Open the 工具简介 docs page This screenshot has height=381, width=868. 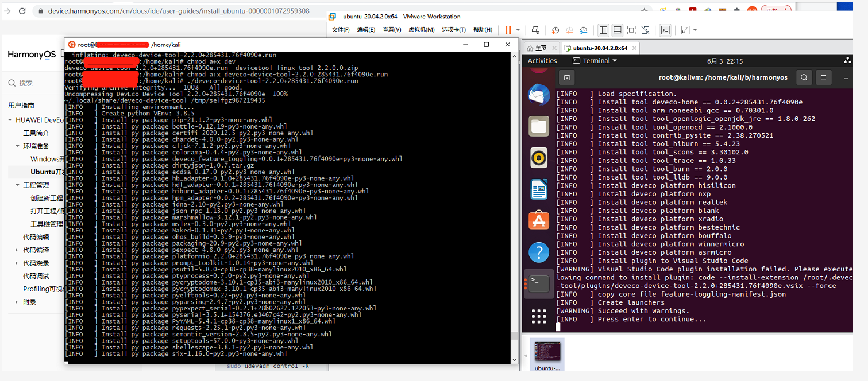point(36,133)
